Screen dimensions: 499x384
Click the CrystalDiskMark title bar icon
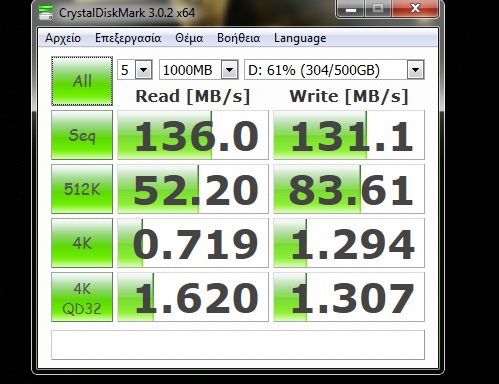(x=46, y=12)
